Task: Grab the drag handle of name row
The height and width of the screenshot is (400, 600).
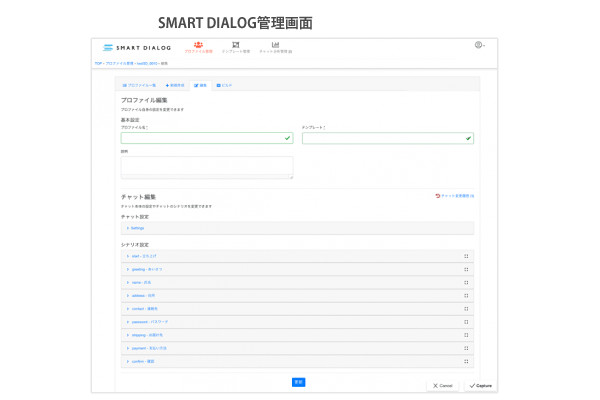Action: (466, 282)
